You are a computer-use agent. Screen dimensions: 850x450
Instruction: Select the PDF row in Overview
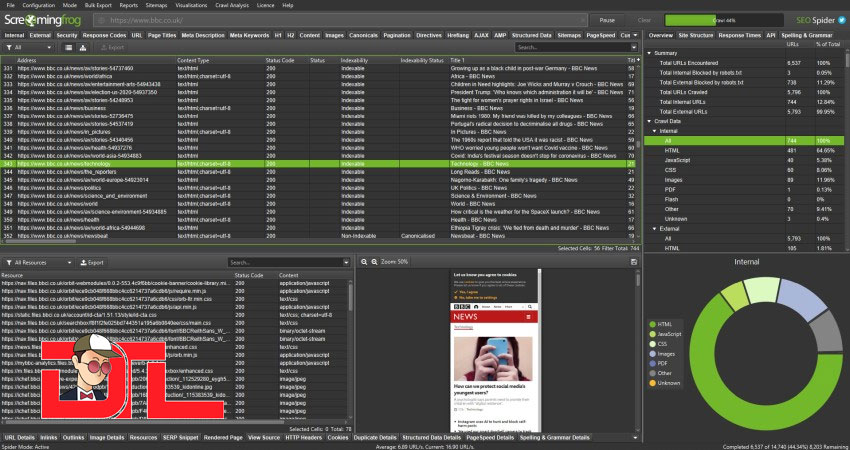click(x=744, y=190)
